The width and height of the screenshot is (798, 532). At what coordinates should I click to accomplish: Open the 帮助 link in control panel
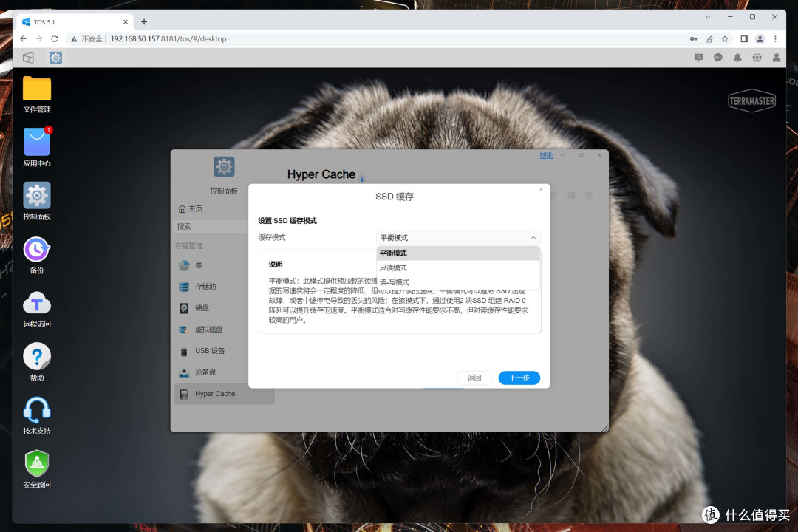[x=546, y=155]
